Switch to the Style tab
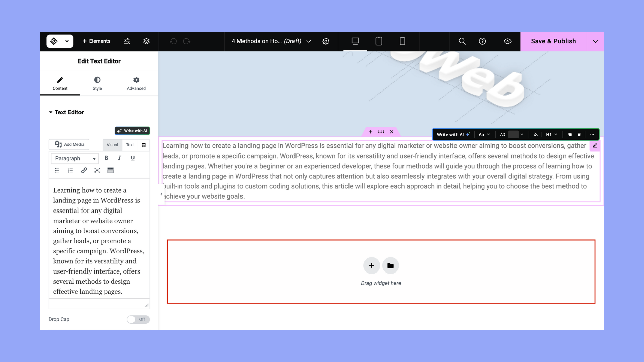Image resolution: width=644 pixels, height=362 pixels. (x=97, y=83)
